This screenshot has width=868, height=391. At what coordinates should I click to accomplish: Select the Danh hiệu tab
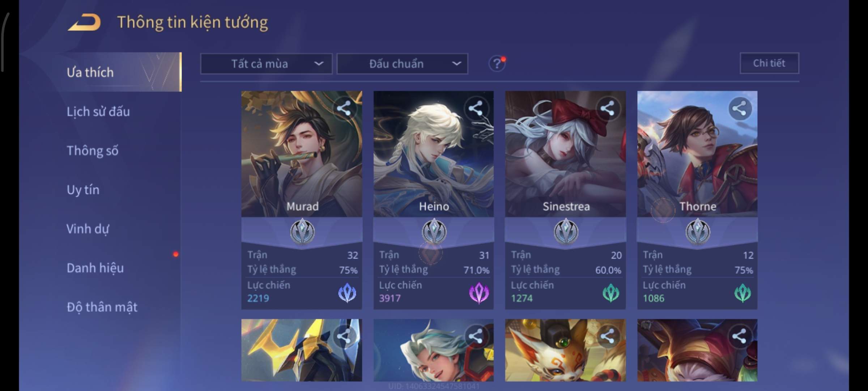point(95,268)
